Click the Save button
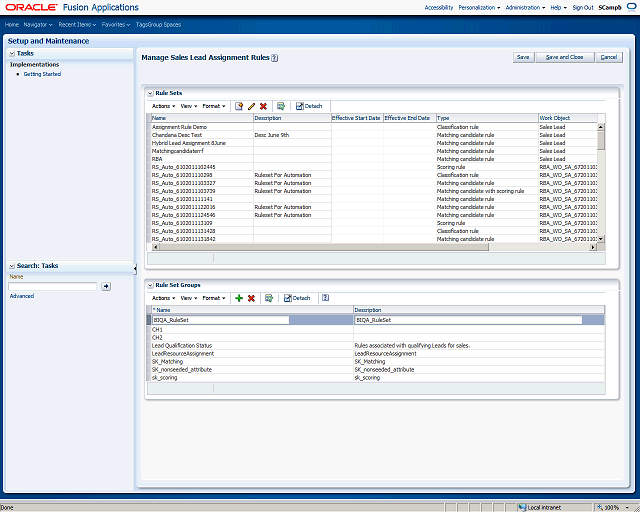Screen dimensions: 640x512 point(523,57)
